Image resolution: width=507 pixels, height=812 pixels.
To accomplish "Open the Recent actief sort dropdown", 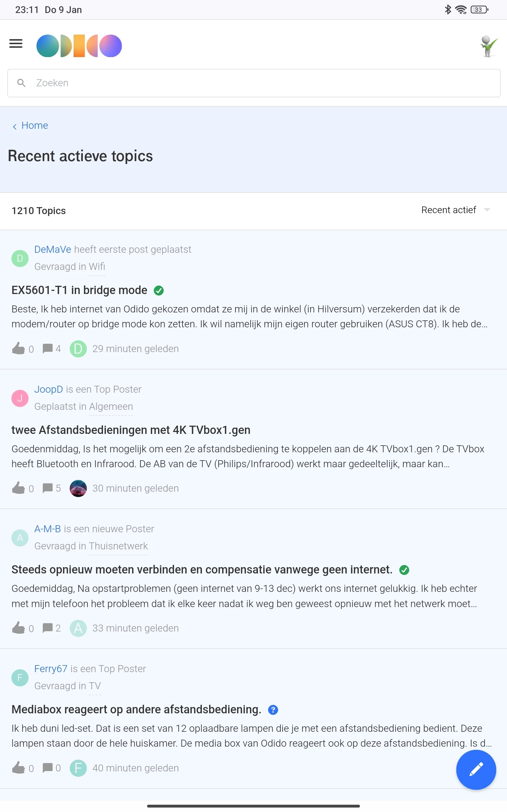I will pos(455,210).
